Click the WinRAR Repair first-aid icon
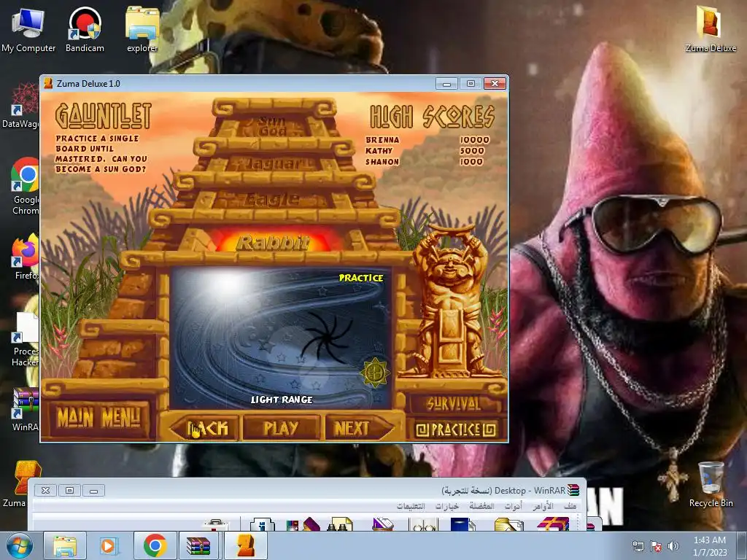Viewport: 747px width, 560px height. [x=217, y=524]
